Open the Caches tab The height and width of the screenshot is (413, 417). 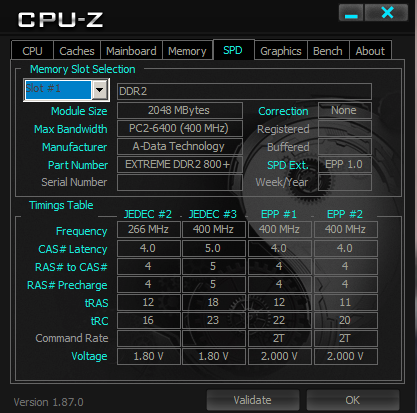[x=77, y=51]
